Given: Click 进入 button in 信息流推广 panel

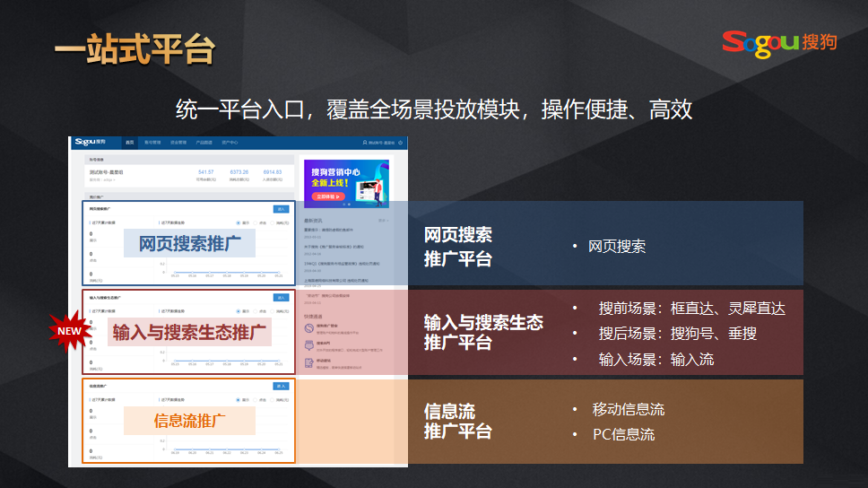Looking at the screenshot, I should tap(282, 386).
